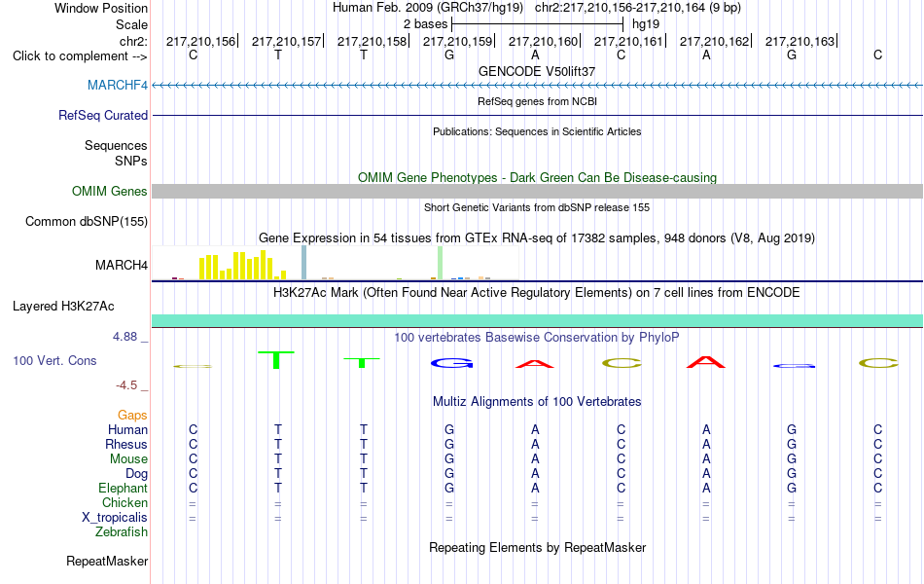Screen dimensions: 924x584
Task: Select the MARCH4 GTEx expression label
Action: pyautogui.click(x=122, y=265)
